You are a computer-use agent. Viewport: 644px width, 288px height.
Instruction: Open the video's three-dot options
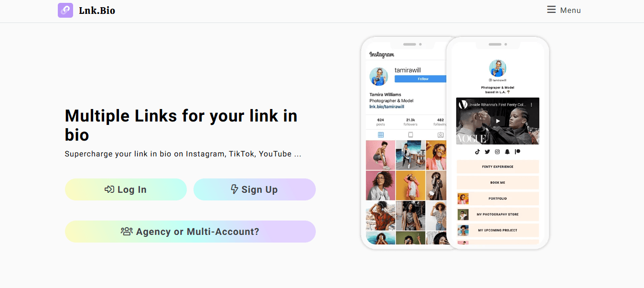(532, 104)
